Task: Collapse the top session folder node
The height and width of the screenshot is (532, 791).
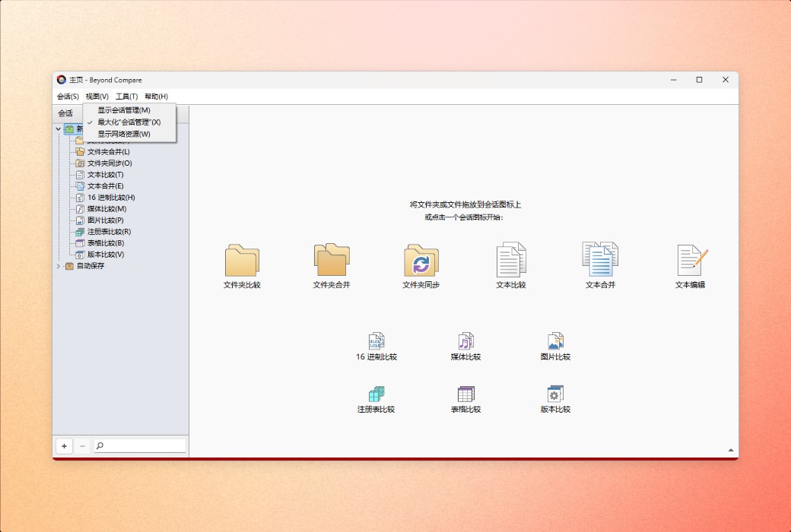Action: 58,129
